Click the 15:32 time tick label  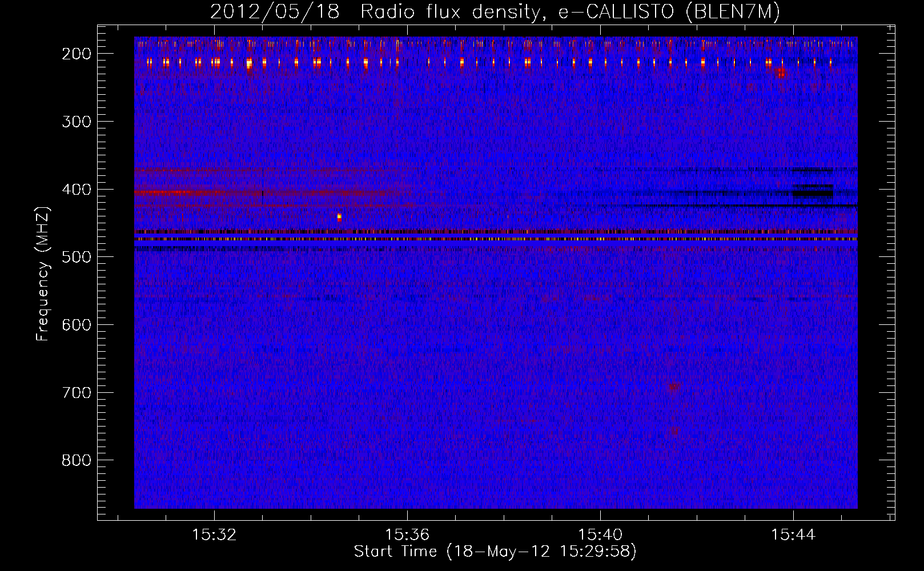pyautogui.click(x=214, y=535)
